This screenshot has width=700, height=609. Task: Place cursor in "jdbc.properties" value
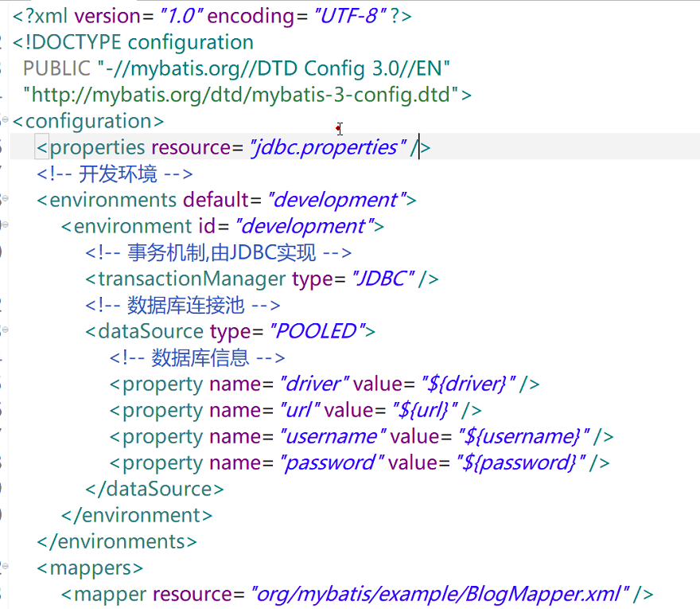pyautogui.click(x=328, y=147)
